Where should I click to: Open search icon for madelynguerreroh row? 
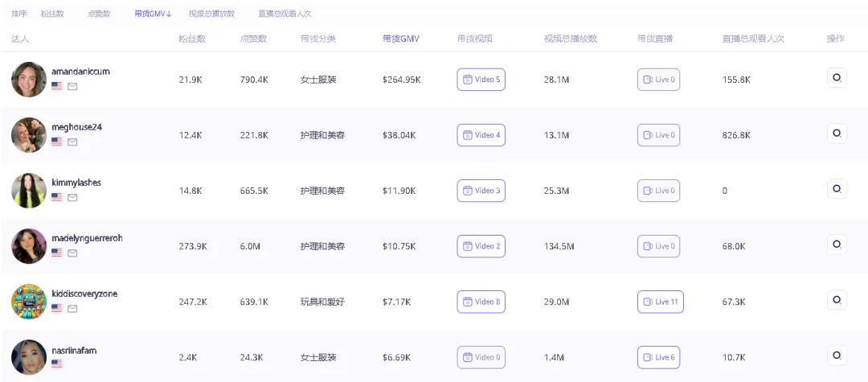click(x=837, y=244)
